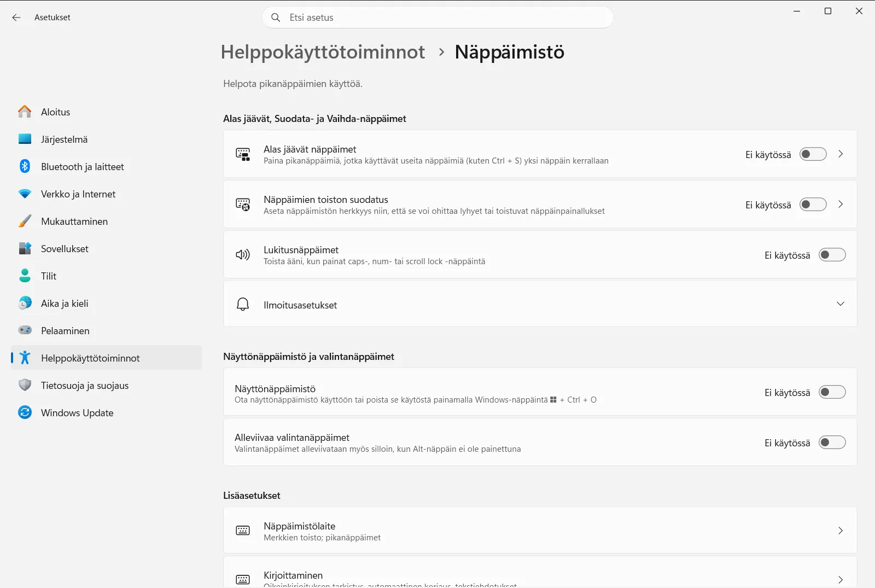Expand the Ilmoitusasetukset section arrow

coord(841,304)
